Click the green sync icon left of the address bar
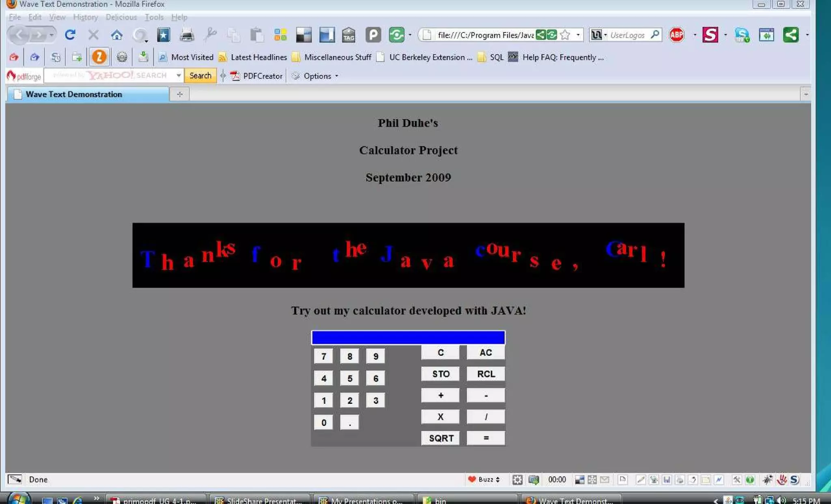Viewport: 831px width, 504px height. [396, 35]
